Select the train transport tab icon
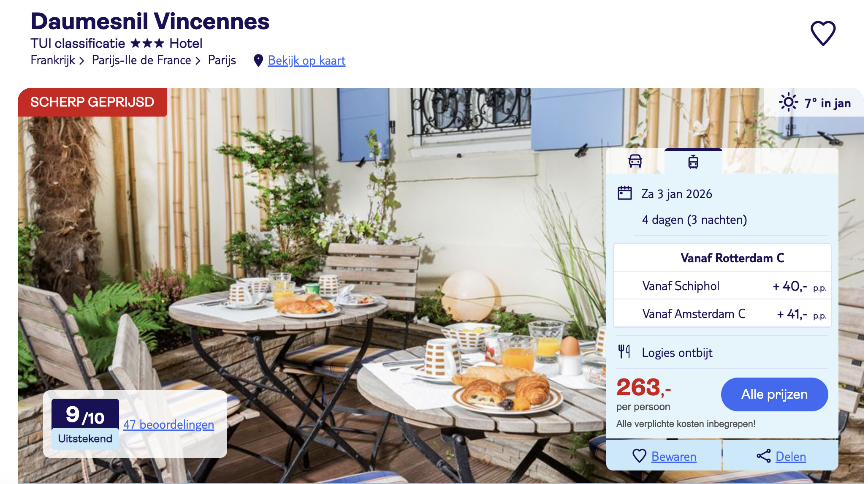Screen dimensions: 868x484 point(693,162)
